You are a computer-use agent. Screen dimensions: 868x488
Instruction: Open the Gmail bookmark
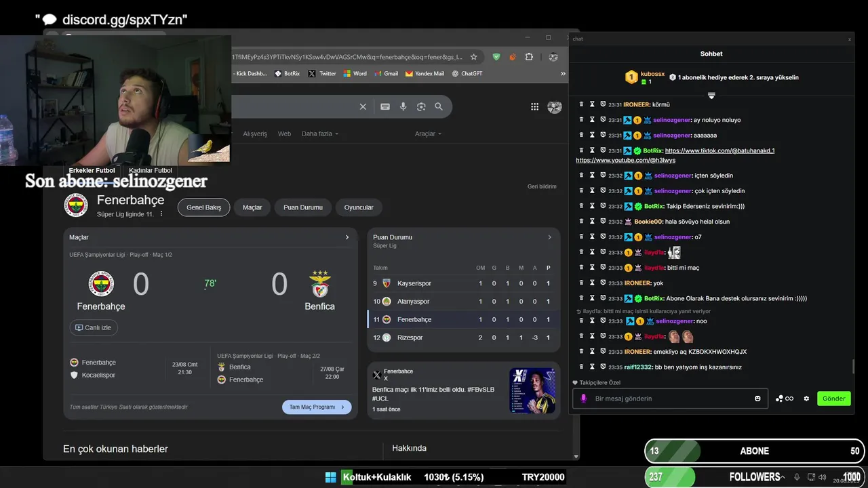coord(386,73)
